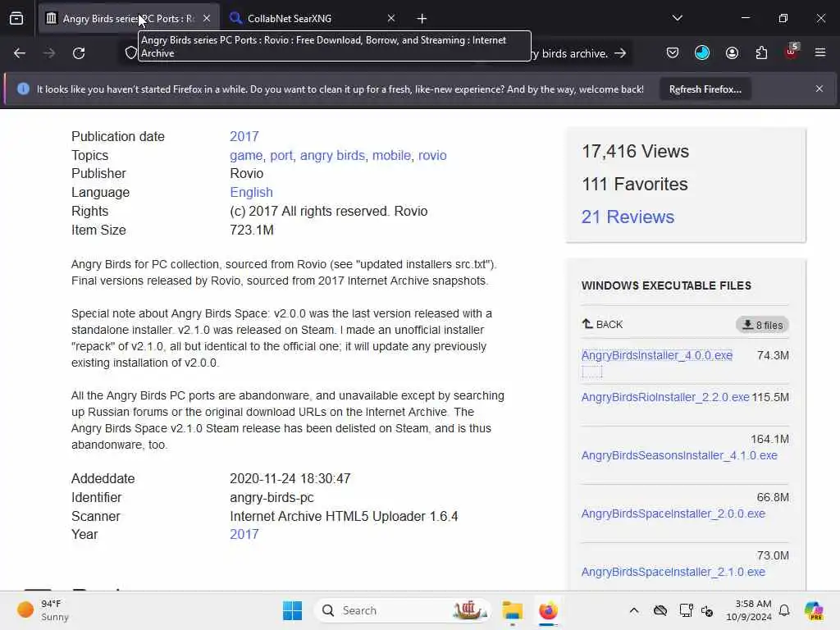The image size is (840, 630).
Task: Open the 2017 Year link
Action: click(244, 535)
